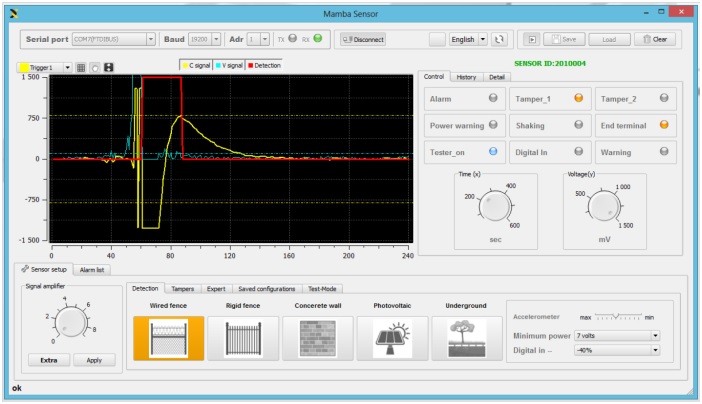This screenshot has width=702, height=404.
Task: Click the Load button
Action: pyautogui.click(x=609, y=39)
